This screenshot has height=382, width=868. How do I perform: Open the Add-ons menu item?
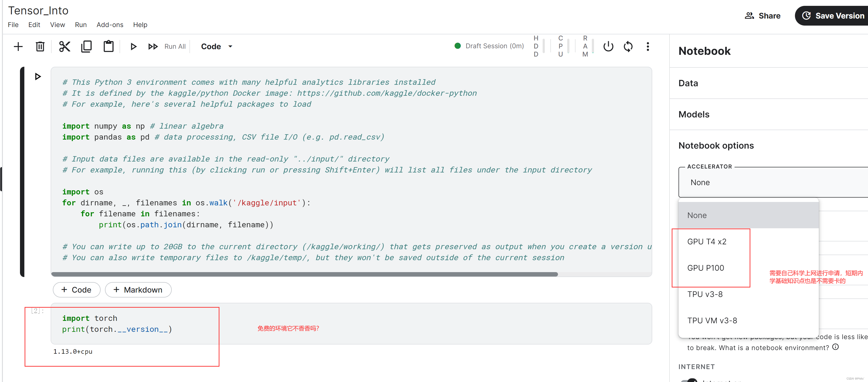pos(110,24)
